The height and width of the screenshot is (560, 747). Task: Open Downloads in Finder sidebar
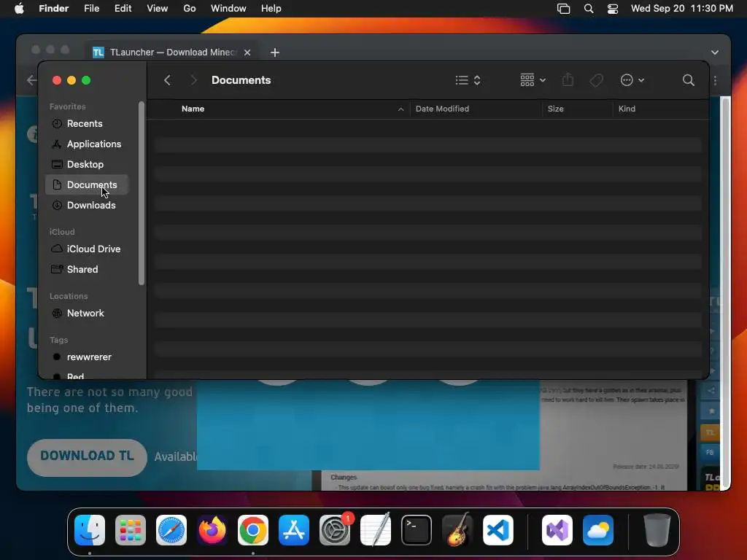pyautogui.click(x=86, y=205)
